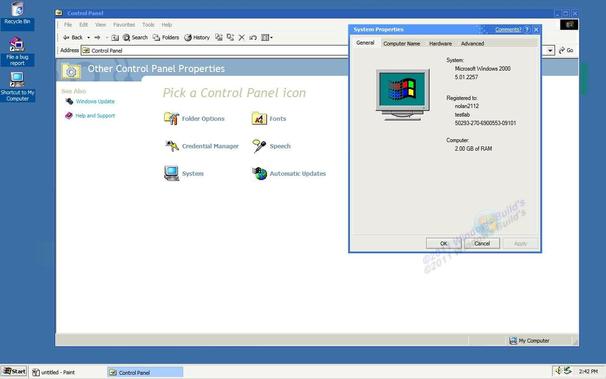
Task: Open the File a bug report desktop icon
Action: 17,51
